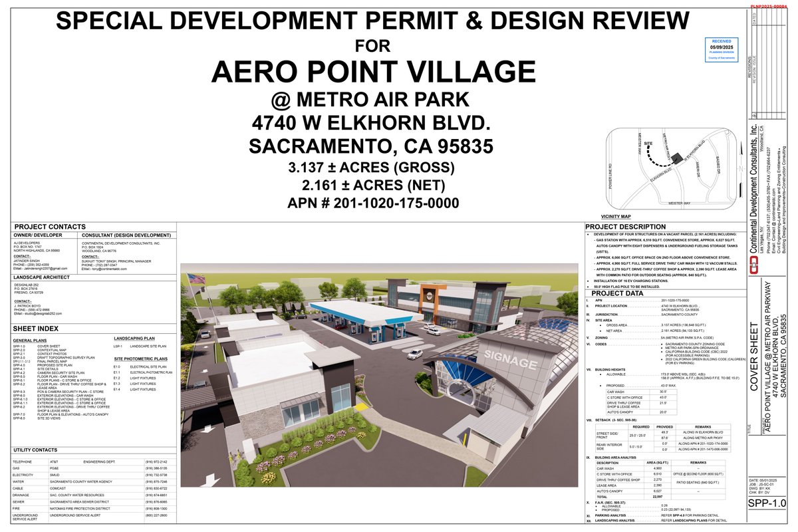This screenshot has width=798, height=532.
Task: Click the SHEET INDEX heading
Action: pyautogui.click(x=36, y=329)
